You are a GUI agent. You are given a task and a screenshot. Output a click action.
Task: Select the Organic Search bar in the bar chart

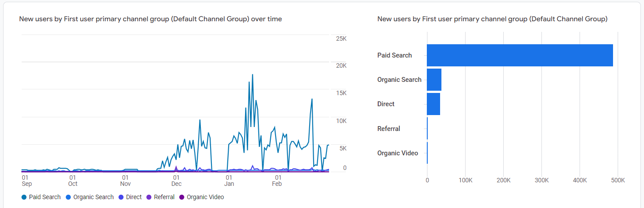[x=434, y=80]
